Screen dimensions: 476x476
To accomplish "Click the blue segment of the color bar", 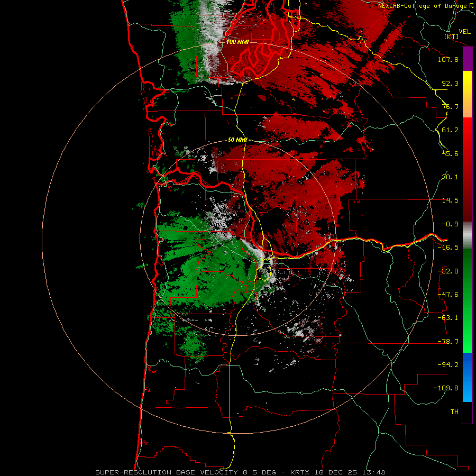I will coord(467,377).
